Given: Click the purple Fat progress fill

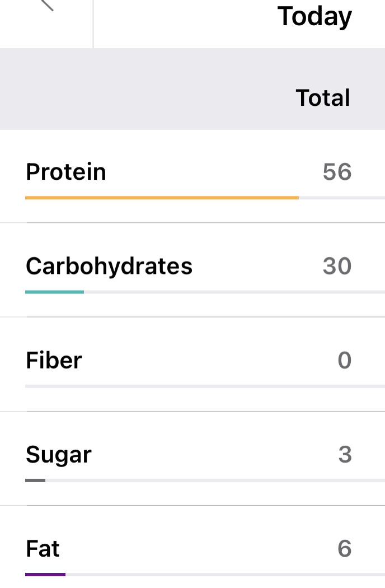Looking at the screenshot, I should point(45,575).
